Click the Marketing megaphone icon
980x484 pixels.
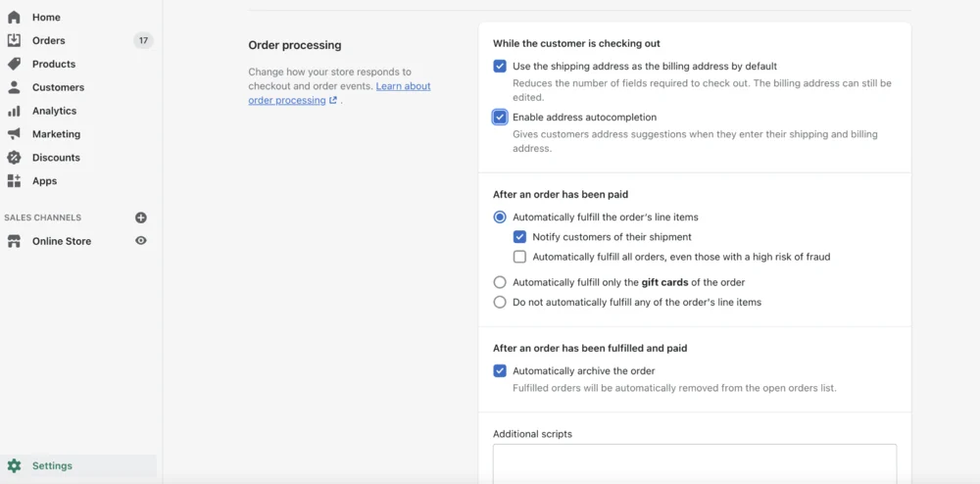pos(14,134)
